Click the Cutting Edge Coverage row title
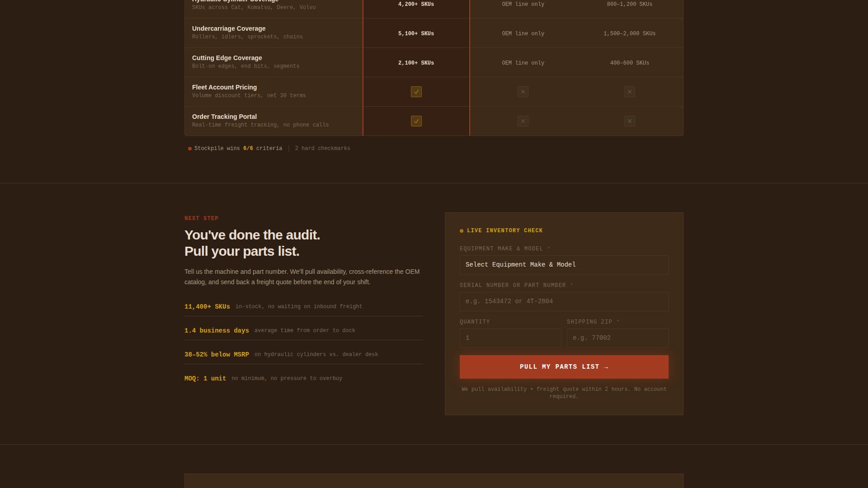The image size is (868, 488). (x=226, y=58)
